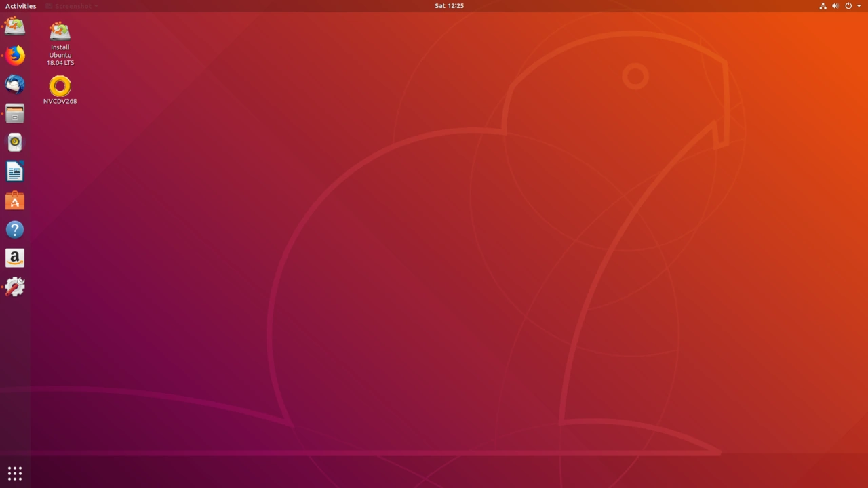Expand the system status menu chevron

[859, 6]
